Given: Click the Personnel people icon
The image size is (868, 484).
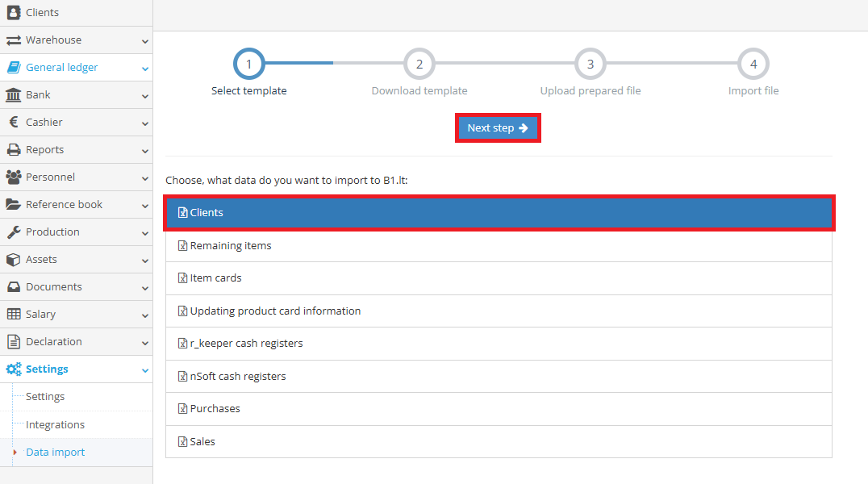Looking at the screenshot, I should (x=13, y=177).
